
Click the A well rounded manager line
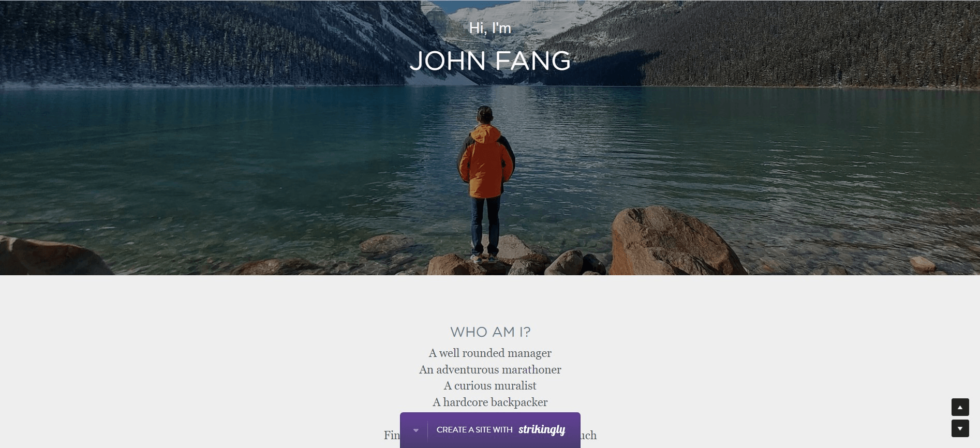click(x=490, y=353)
